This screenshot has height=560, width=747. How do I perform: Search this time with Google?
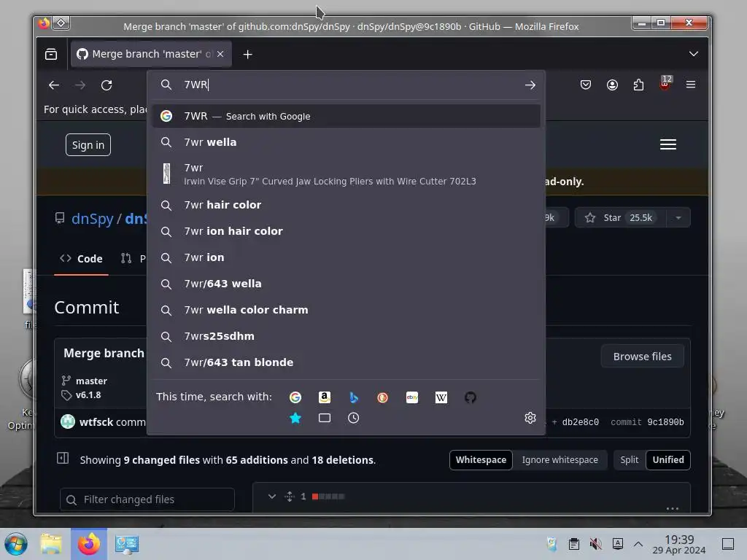pos(295,397)
